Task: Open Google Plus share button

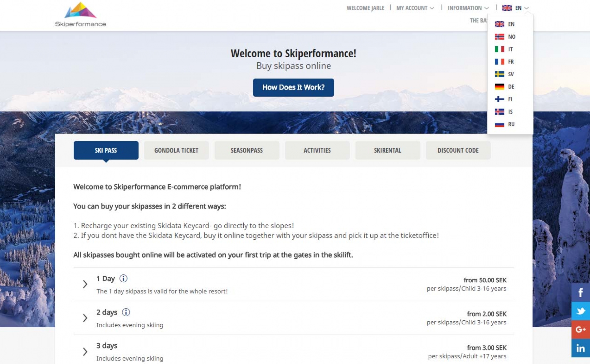Action: click(x=580, y=329)
